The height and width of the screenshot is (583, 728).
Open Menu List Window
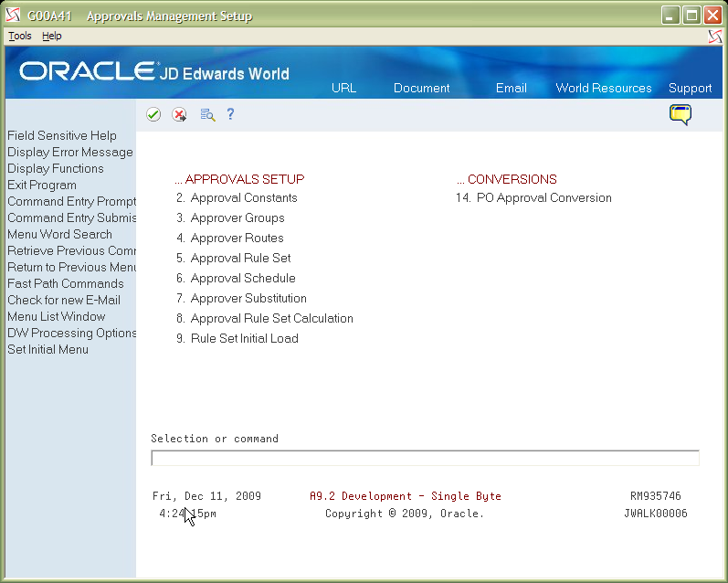[57, 316]
